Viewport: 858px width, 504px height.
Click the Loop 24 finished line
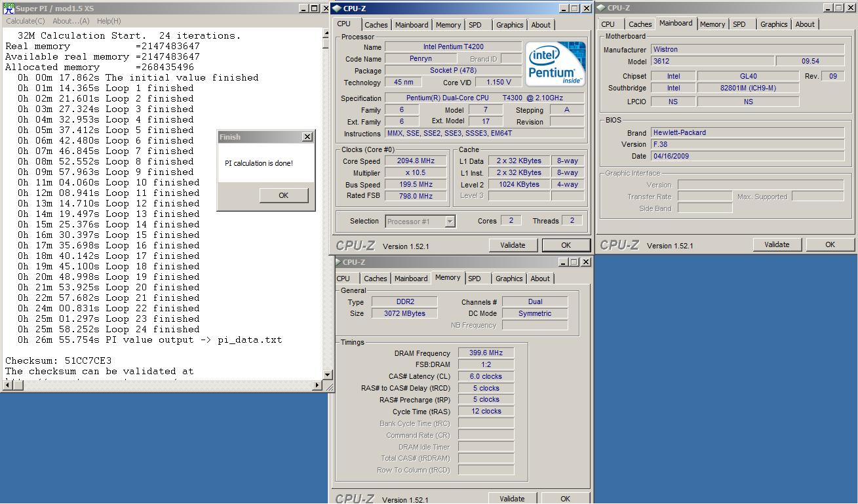click(x=109, y=330)
